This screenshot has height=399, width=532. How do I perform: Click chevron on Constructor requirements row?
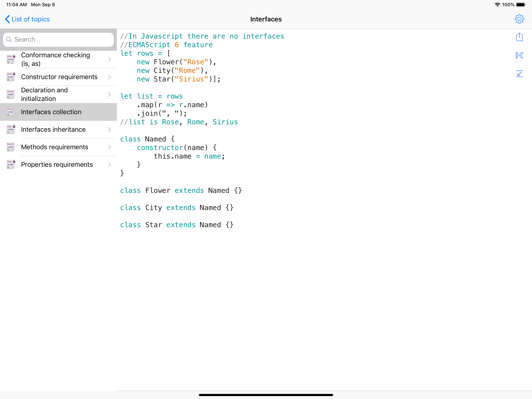pos(109,77)
